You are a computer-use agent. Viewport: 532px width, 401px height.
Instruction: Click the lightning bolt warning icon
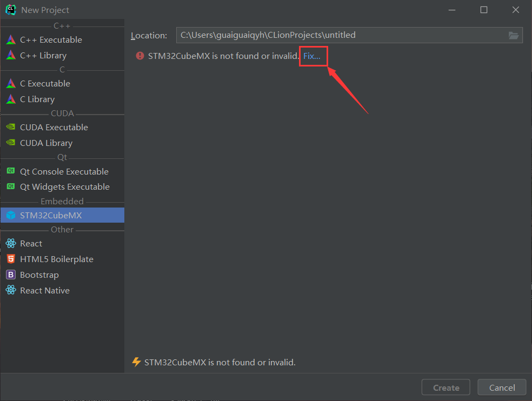tap(136, 362)
